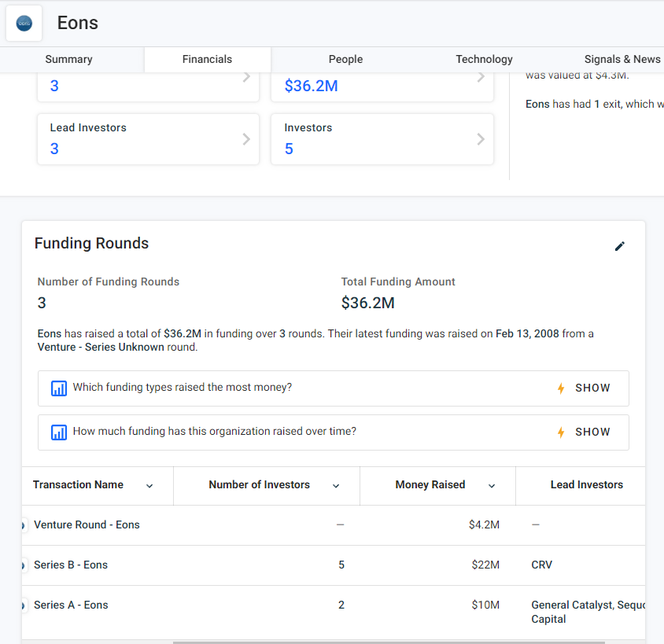Click the Investors count 5 link
Viewport: 664px width, 644px height.
click(289, 149)
